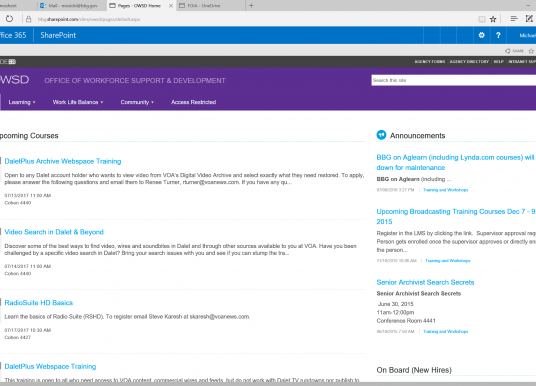
Task: Refresh the page with reload icon
Action: click(x=9, y=19)
